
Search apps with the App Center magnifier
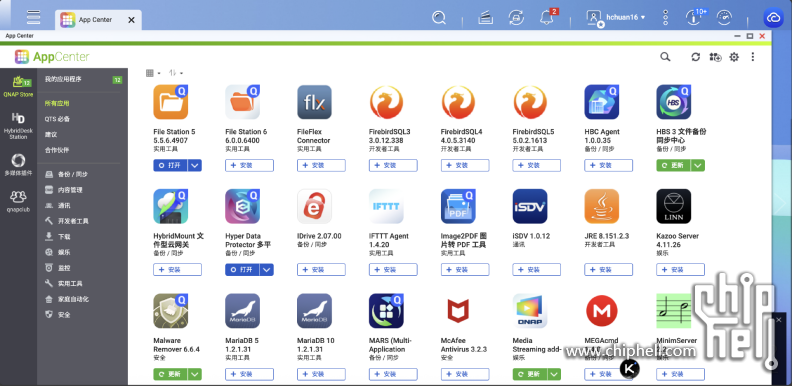pos(665,57)
